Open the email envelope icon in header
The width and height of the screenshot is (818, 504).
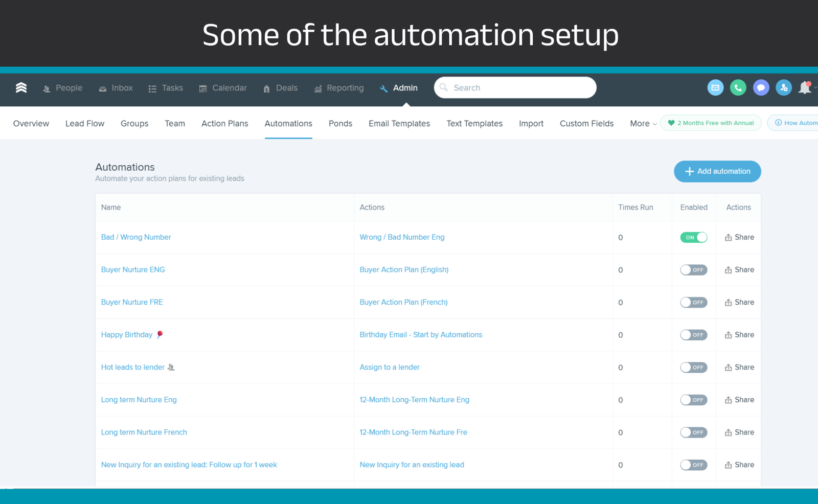click(x=715, y=88)
